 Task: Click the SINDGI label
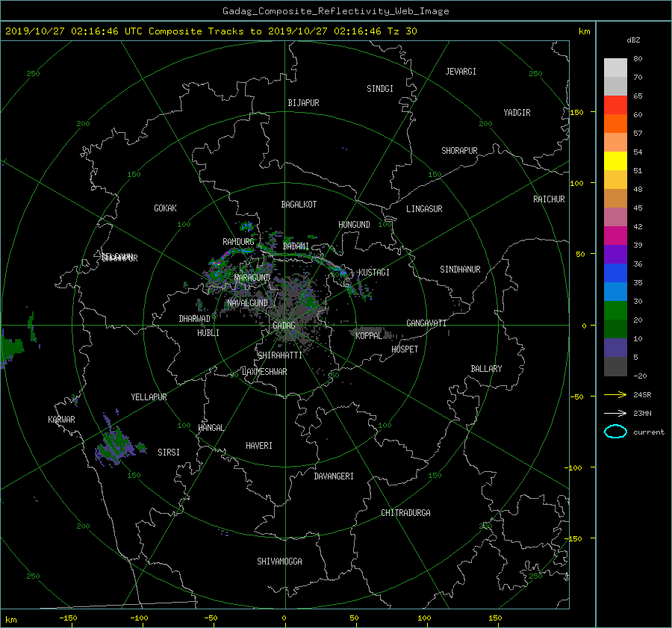[380, 89]
